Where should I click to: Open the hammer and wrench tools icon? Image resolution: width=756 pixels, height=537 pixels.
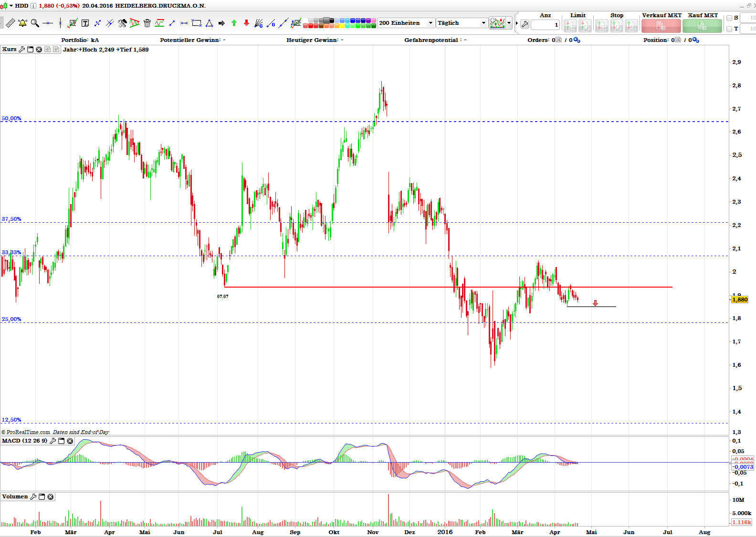pos(122,23)
